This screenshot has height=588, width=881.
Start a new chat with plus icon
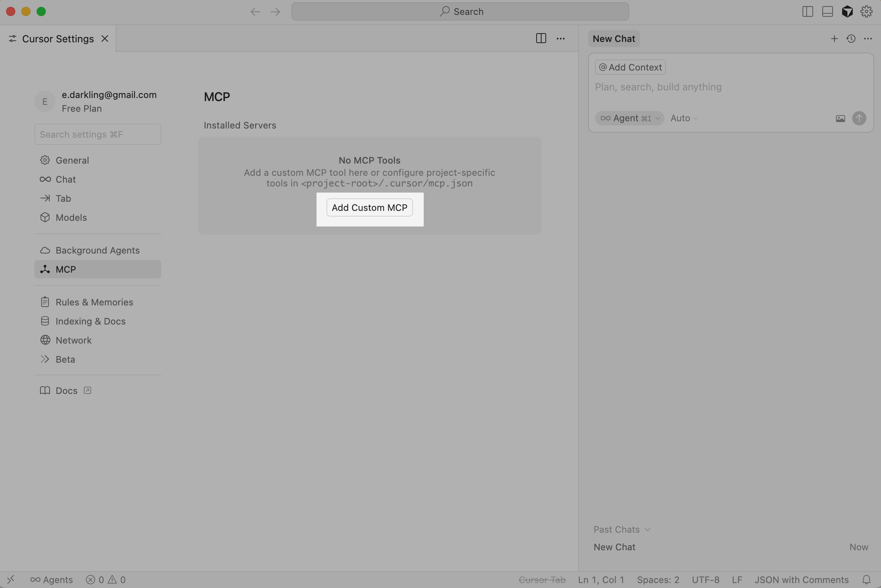(x=834, y=39)
